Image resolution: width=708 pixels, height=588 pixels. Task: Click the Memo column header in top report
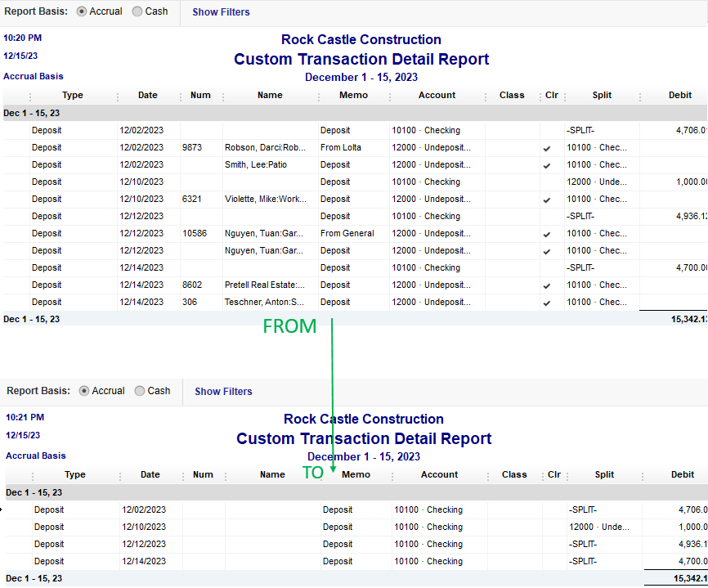(x=353, y=95)
